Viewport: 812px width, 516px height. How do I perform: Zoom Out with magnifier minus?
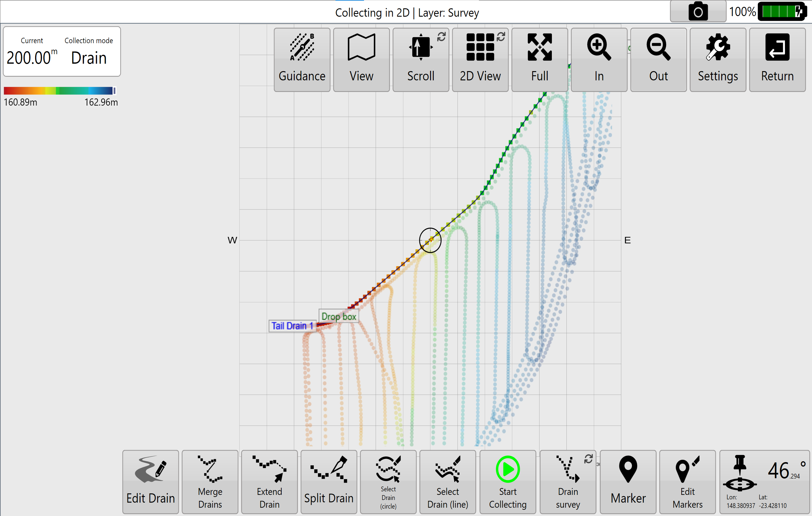658,59
